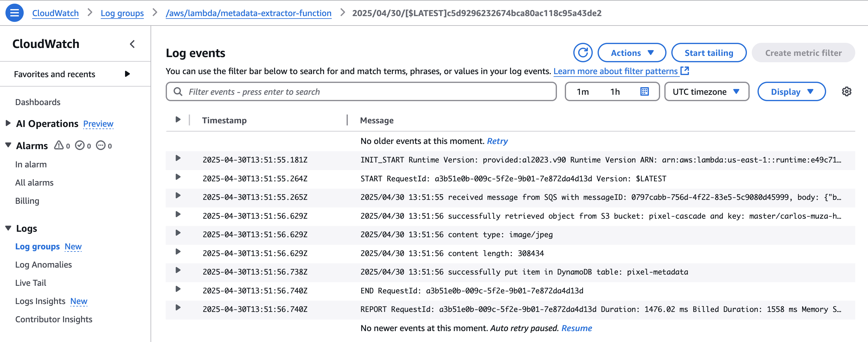Open log events settings gear

click(846, 91)
